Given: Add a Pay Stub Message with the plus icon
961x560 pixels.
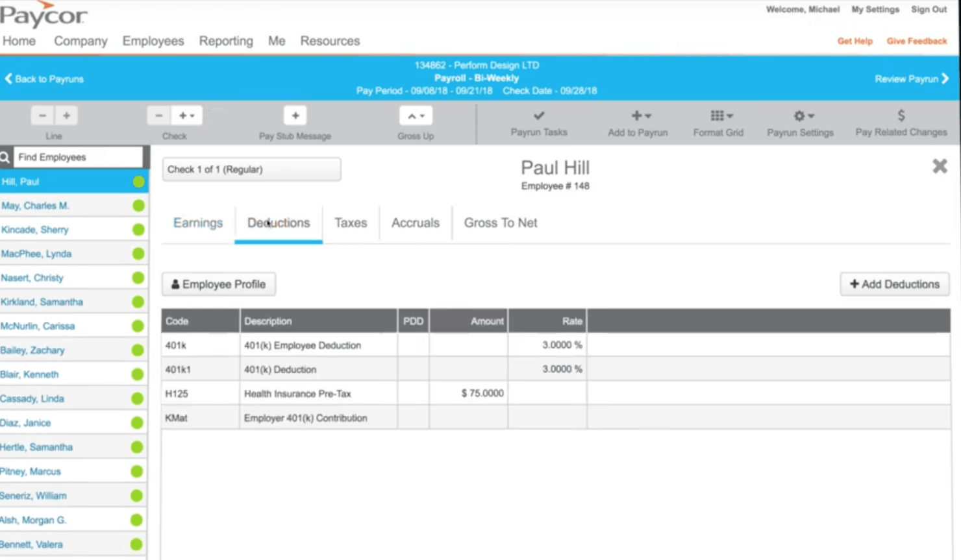Looking at the screenshot, I should (295, 116).
